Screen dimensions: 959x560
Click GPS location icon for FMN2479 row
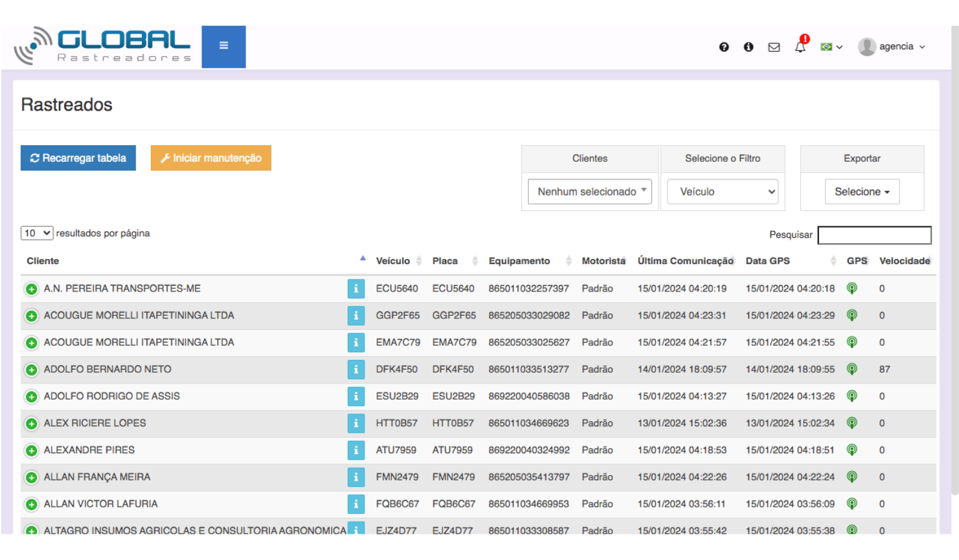[x=852, y=477]
